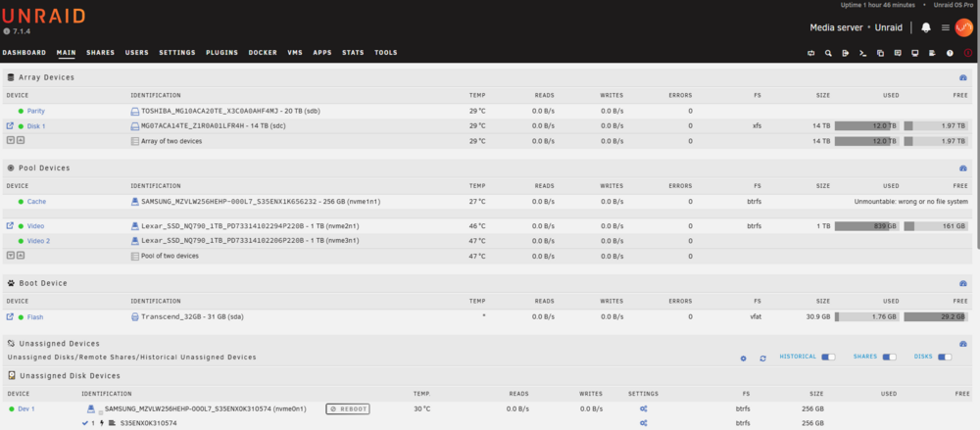This screenshot has height=430, width=980.
Task: Open the Video 2 device link
Action: point(39,241)
